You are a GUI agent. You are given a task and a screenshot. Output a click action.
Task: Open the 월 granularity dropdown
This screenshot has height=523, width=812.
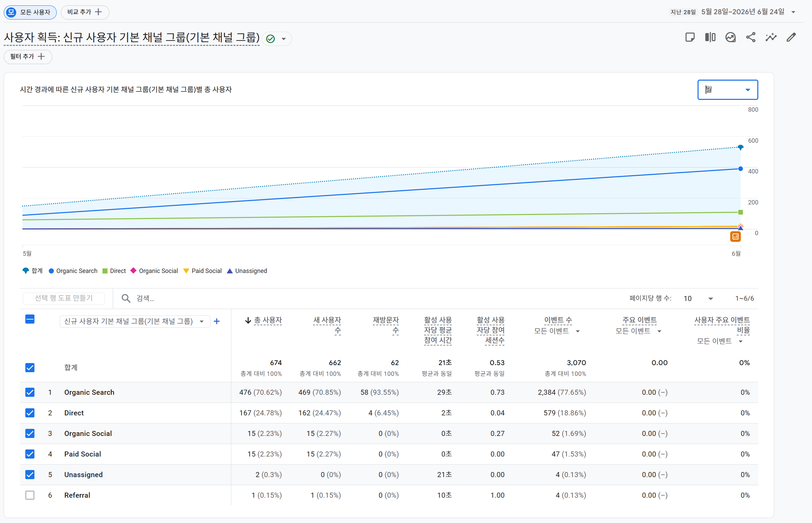(x=727, y=90)
